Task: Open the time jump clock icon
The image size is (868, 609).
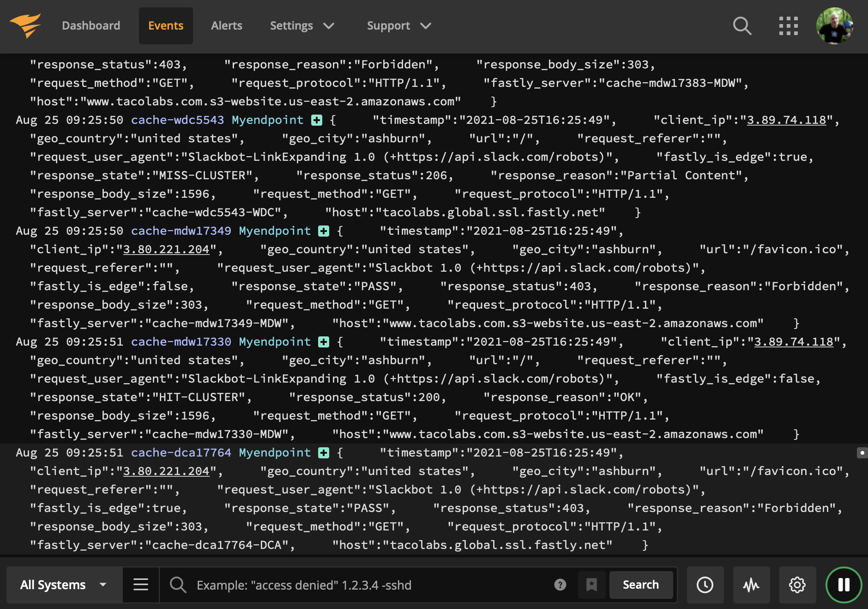Action: point(705,585)
